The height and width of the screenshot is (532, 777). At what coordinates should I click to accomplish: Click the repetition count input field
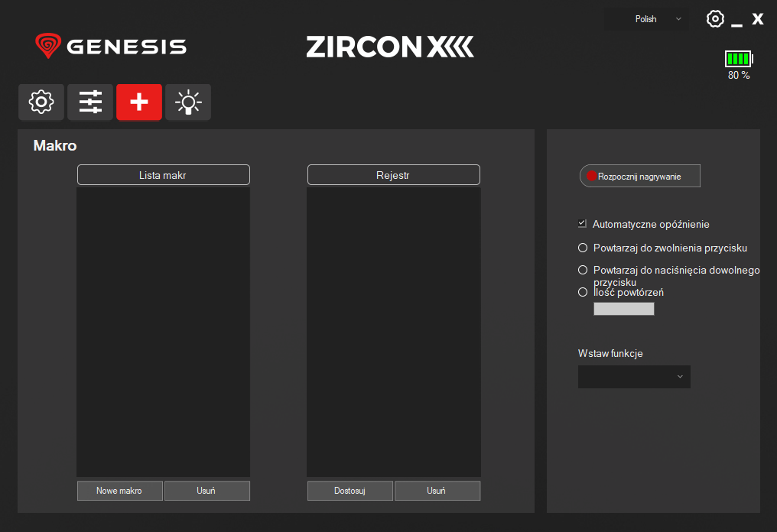[623, 308]
